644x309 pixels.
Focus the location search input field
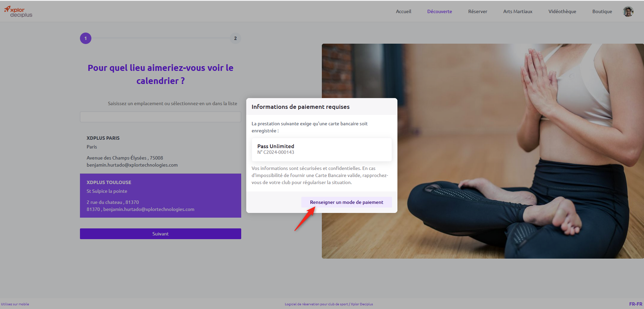(161, 117)
